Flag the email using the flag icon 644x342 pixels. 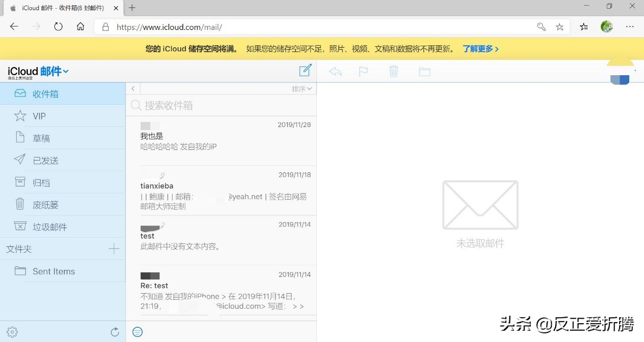pyautogui.click(x=363, y=71)
